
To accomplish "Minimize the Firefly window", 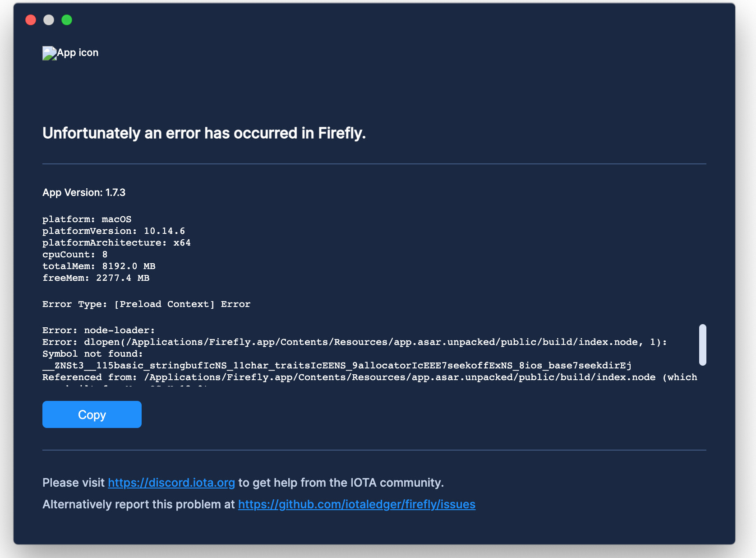I will [49, 20].
